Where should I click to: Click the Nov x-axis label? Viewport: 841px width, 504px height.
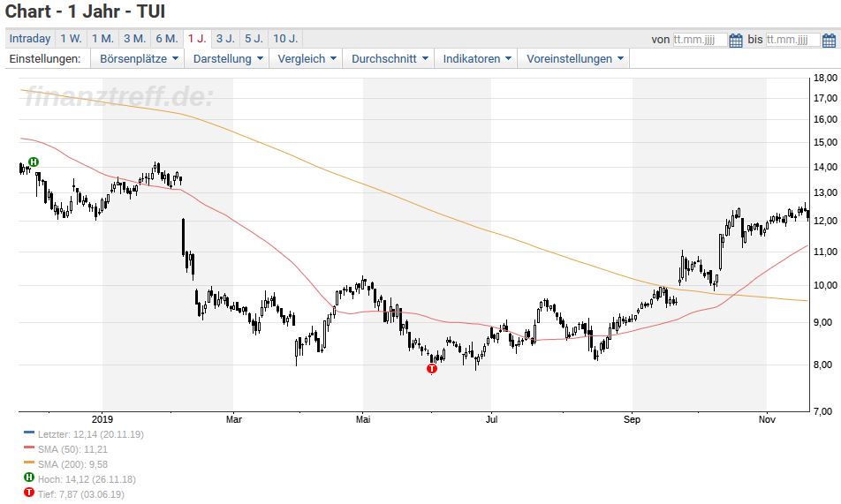(767, 420)
